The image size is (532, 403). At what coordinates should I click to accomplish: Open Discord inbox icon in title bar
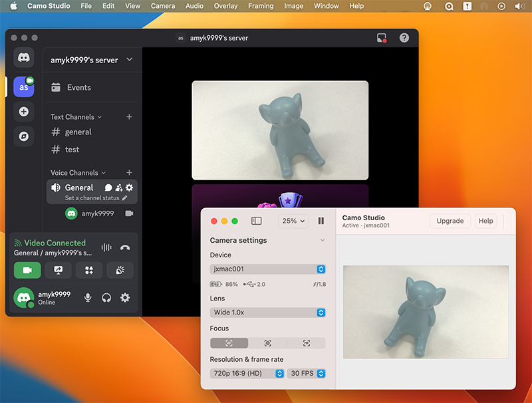(382, 38)
